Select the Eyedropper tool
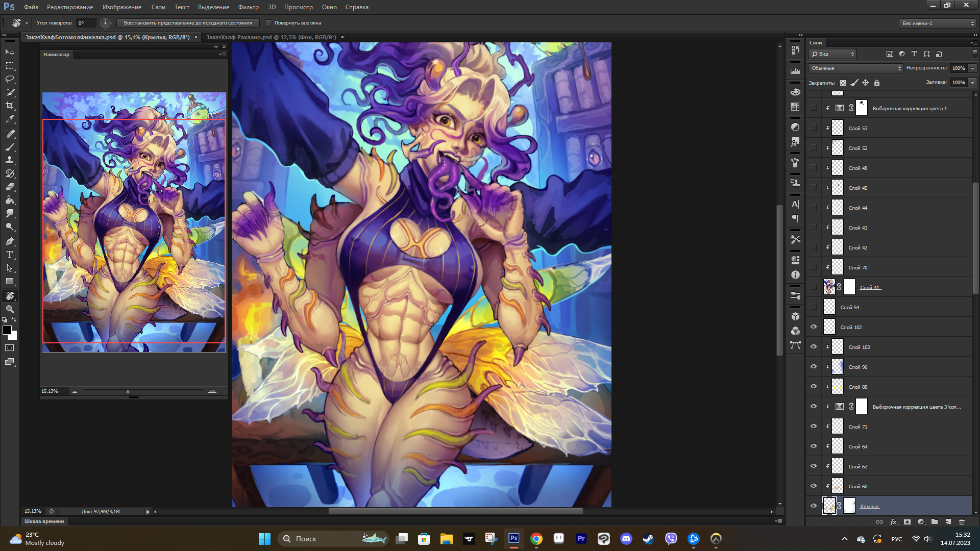The image size is (980, 551). click(x=10, y=119)
